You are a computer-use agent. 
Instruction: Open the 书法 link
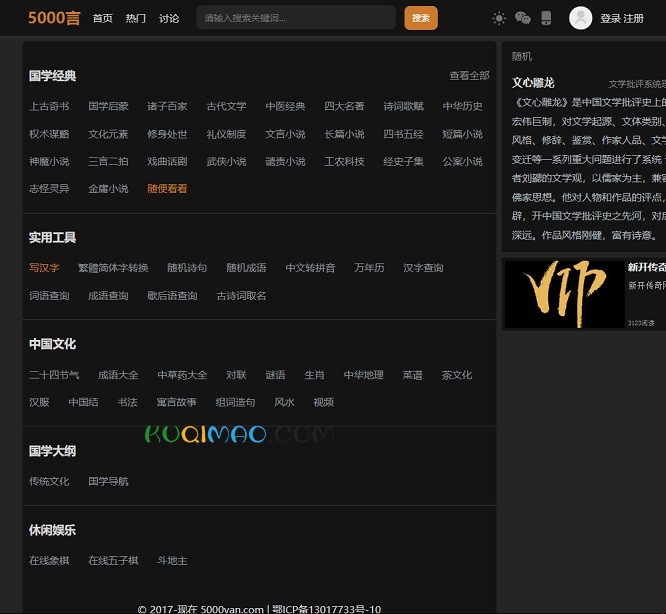click(x=127, y=403)
